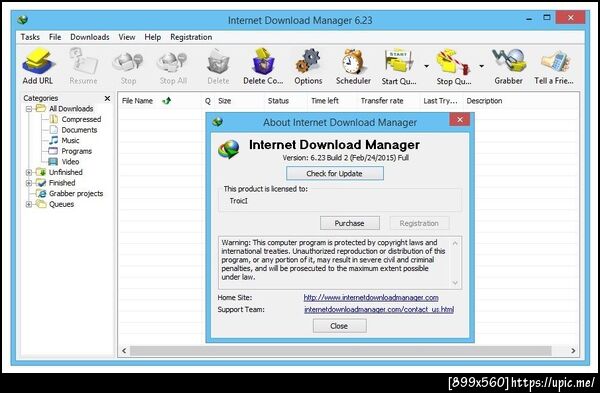
Task: Open dropdown arrow next to Stop Queue
Action: click(x=481, y=66)
